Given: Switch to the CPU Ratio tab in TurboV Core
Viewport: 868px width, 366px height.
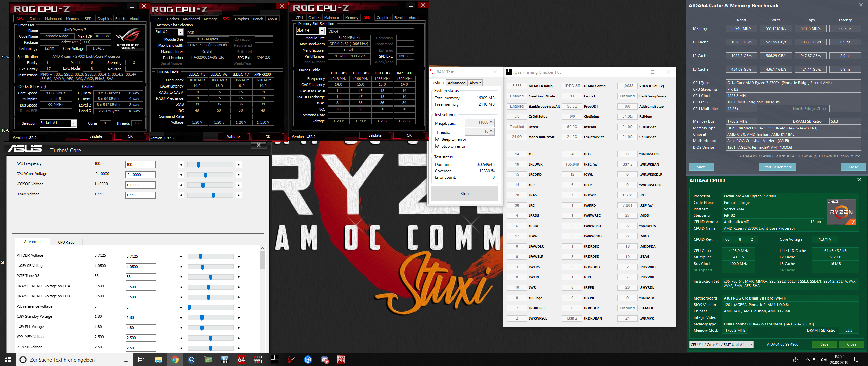Looking at the screenshot, I should pos(66,242).
